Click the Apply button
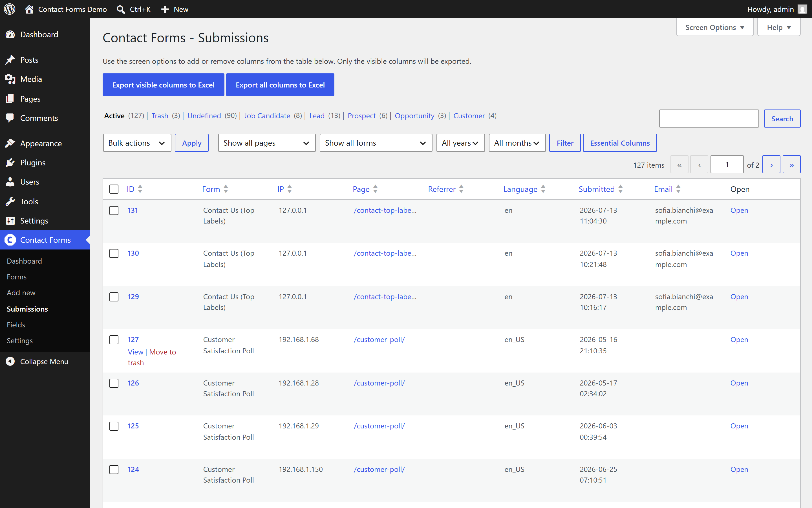The image size is (812, 508). [x=192, y=143]
